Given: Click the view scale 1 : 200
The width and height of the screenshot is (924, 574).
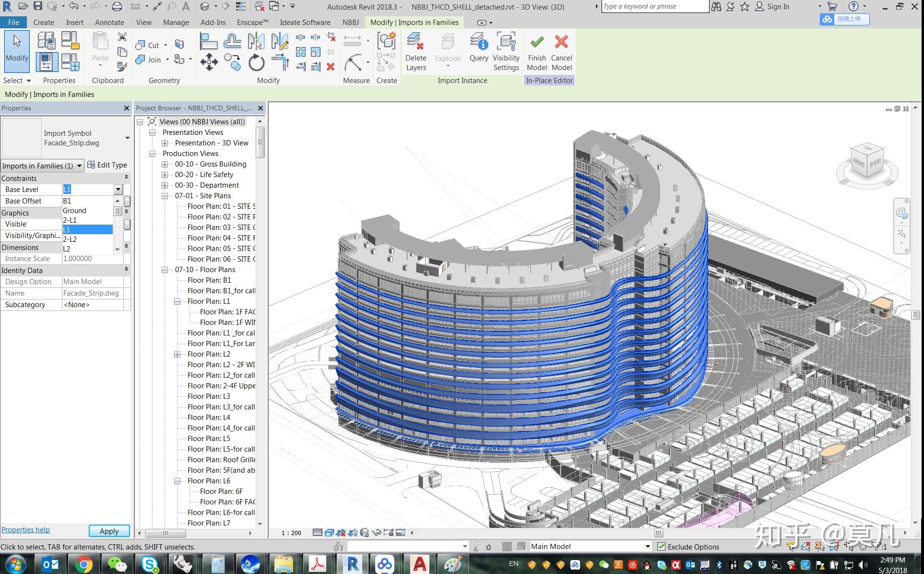Looking at the screenshot, I should [x=291, y=533].
